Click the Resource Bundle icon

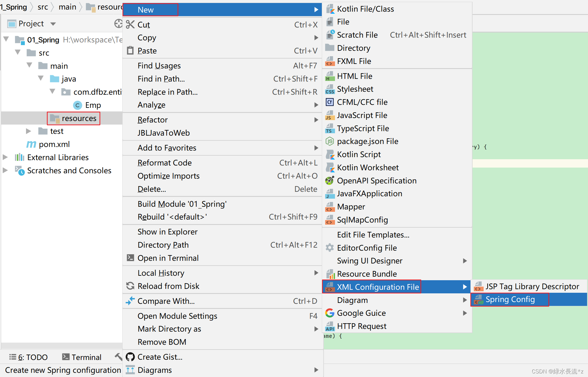[x=330, y=274]
